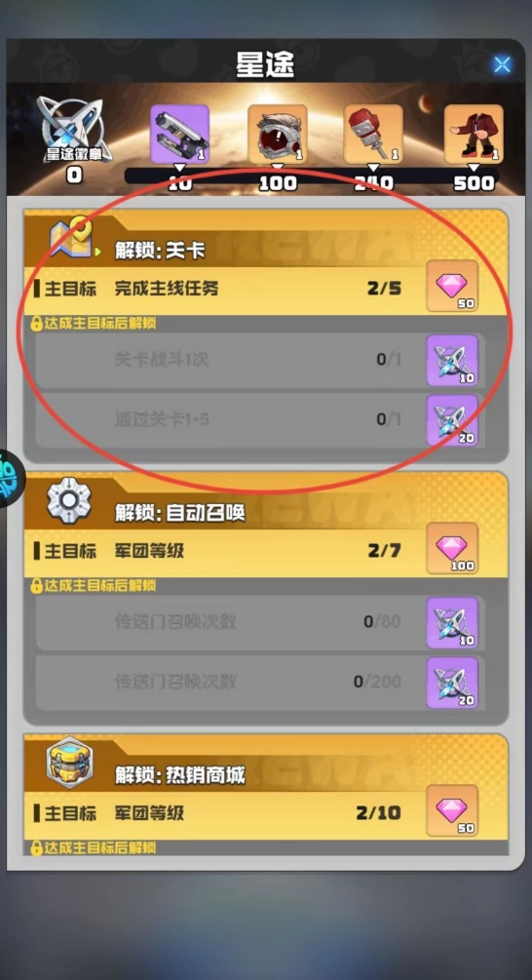Tap the 10 badge reward for 关卡战斗1次
The image size is (532, 980).
452,360
